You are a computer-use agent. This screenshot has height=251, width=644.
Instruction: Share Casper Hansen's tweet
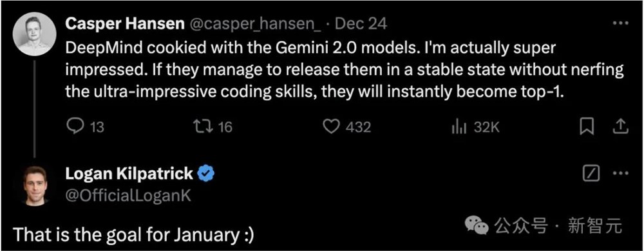coord(620,126)
